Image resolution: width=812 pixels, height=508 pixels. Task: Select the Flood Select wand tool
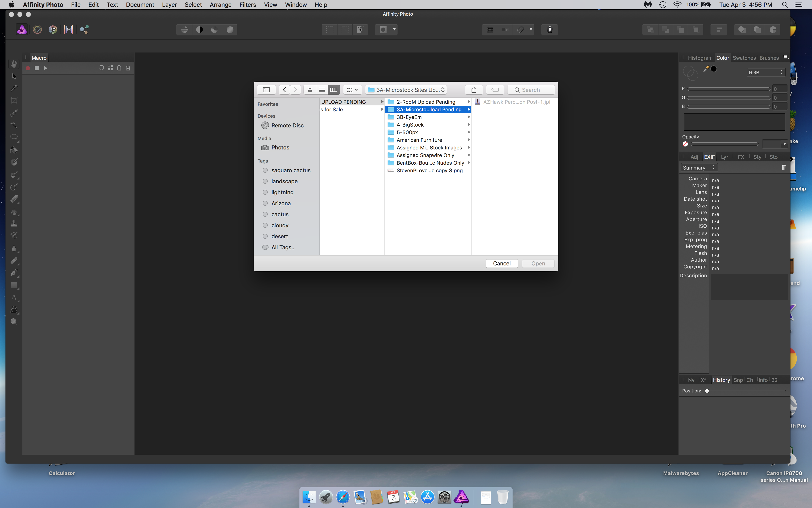coord(14,125)
